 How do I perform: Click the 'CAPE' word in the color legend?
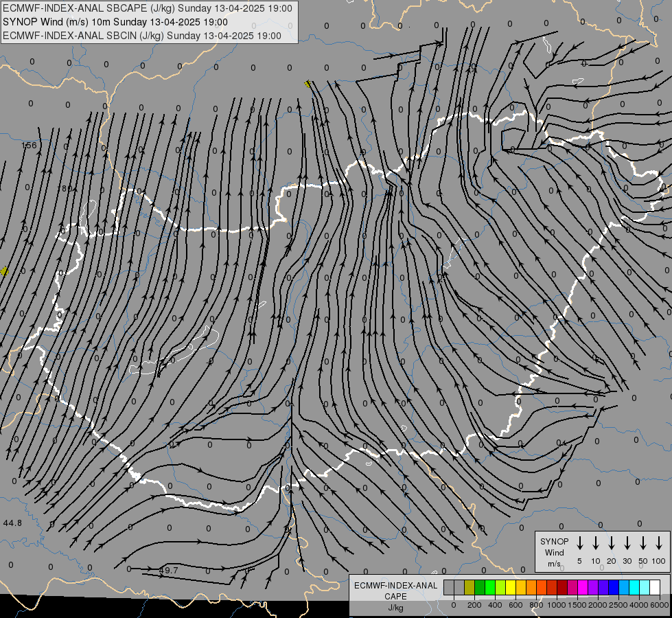(x=395, y=597)
